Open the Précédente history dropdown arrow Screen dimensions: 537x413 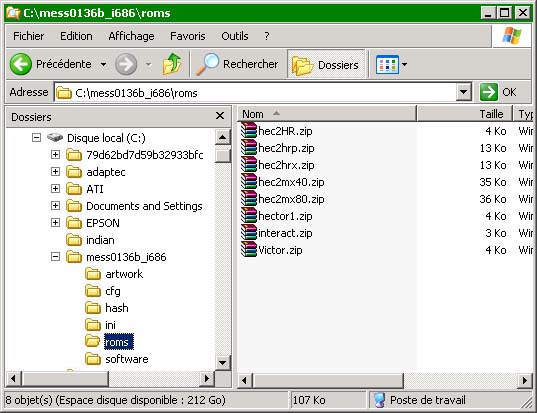103,64
